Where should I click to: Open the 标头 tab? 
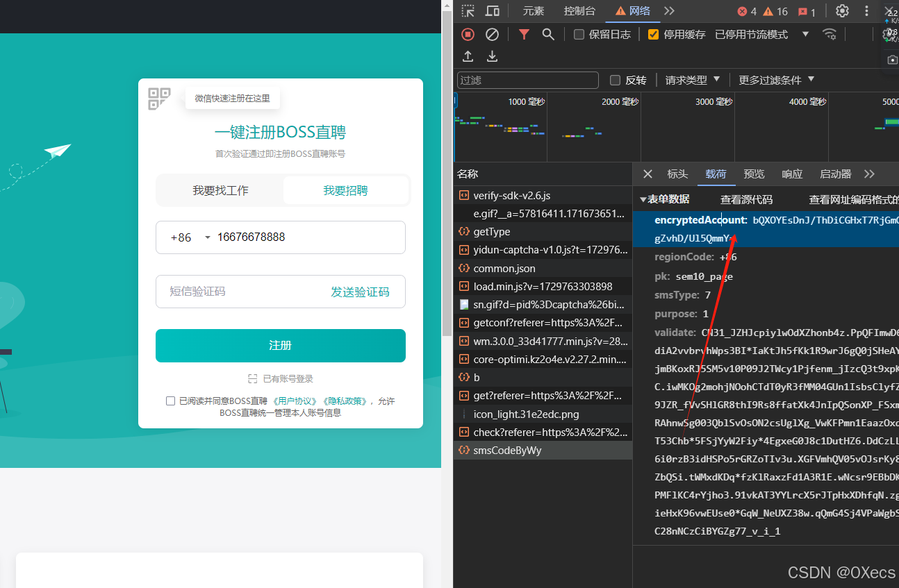tap(677, 174)
